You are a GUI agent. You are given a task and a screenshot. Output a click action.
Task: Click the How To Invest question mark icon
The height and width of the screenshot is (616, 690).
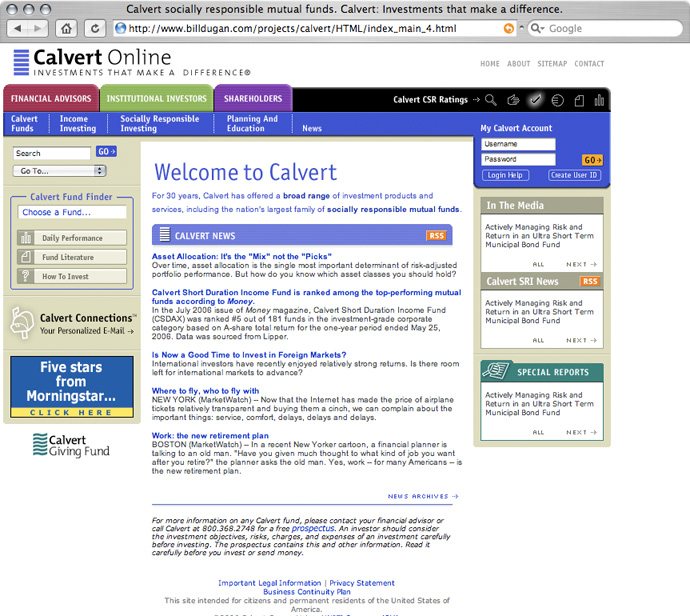point(26,276)
